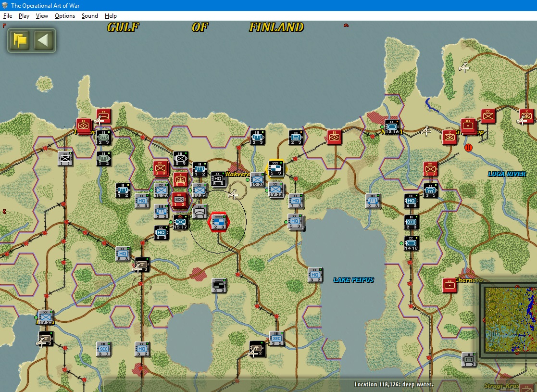Select the grey 2-1 unit
Viewport: 537px width, 392px height.
(200, 212)
